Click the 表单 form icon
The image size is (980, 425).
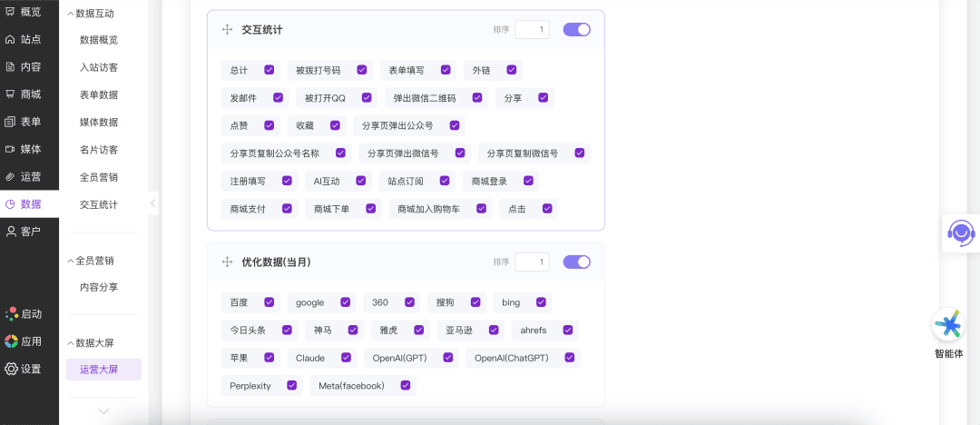(10, 122)
